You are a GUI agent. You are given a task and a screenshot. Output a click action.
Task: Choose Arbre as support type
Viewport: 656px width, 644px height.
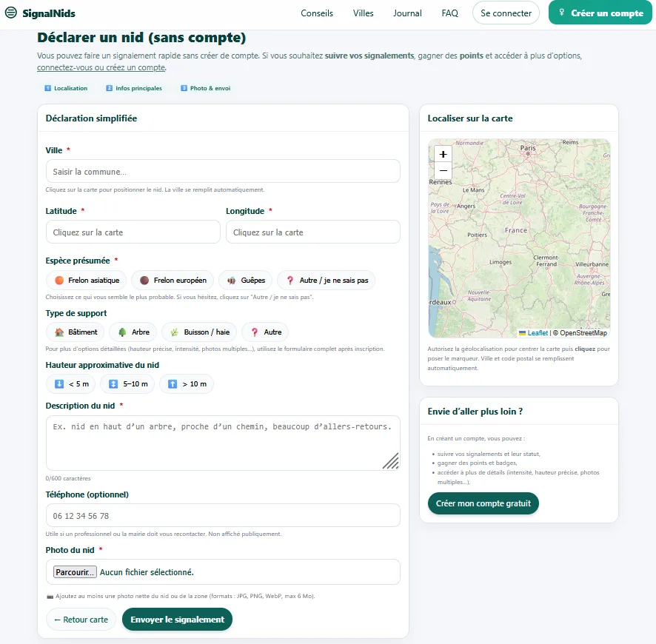pos(134,332)
